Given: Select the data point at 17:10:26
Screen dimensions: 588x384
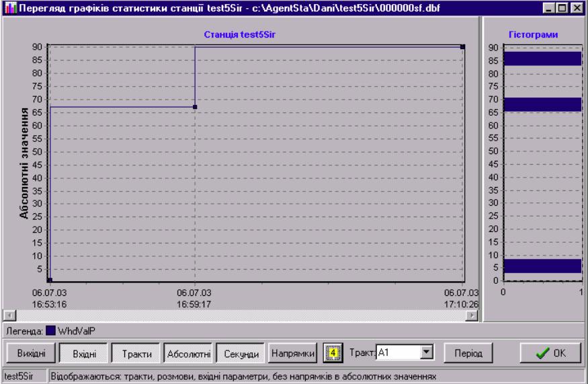Looking at the screenshot, I should coord(463,47).
